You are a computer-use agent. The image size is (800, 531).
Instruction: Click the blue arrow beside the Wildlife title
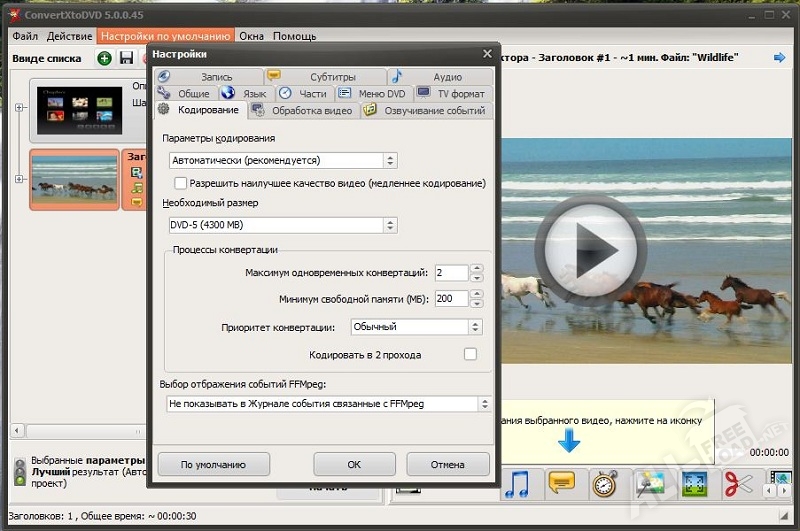(x=780, y=58)
